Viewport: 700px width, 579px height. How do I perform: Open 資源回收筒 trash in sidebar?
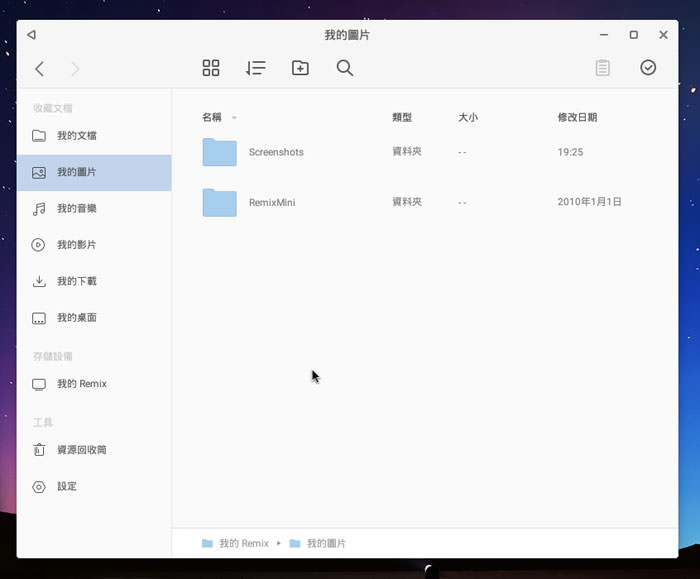[81, 450]
